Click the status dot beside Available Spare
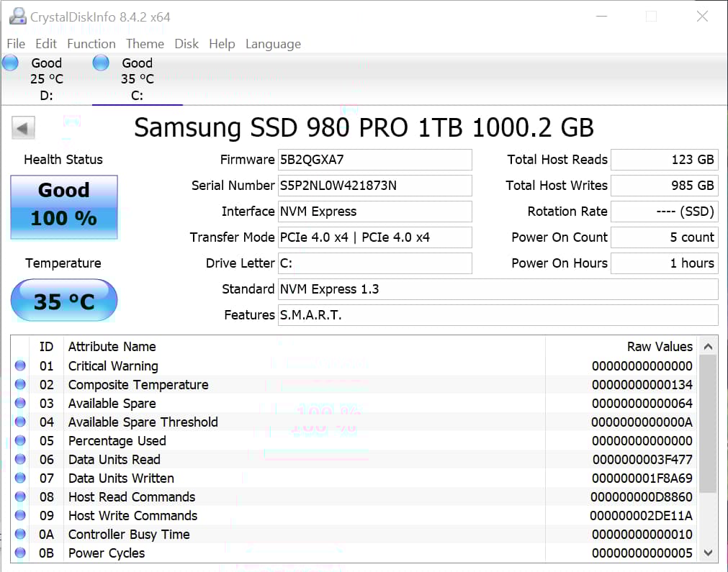Screen dimensions: 728x572 pos(20,403)
